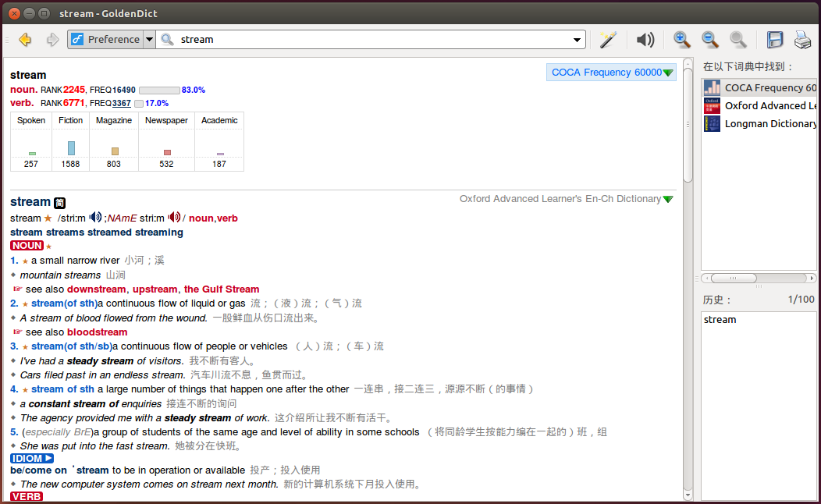Click the verb rank value "6771"
The image size is (821, 504).
click(74, 103)
